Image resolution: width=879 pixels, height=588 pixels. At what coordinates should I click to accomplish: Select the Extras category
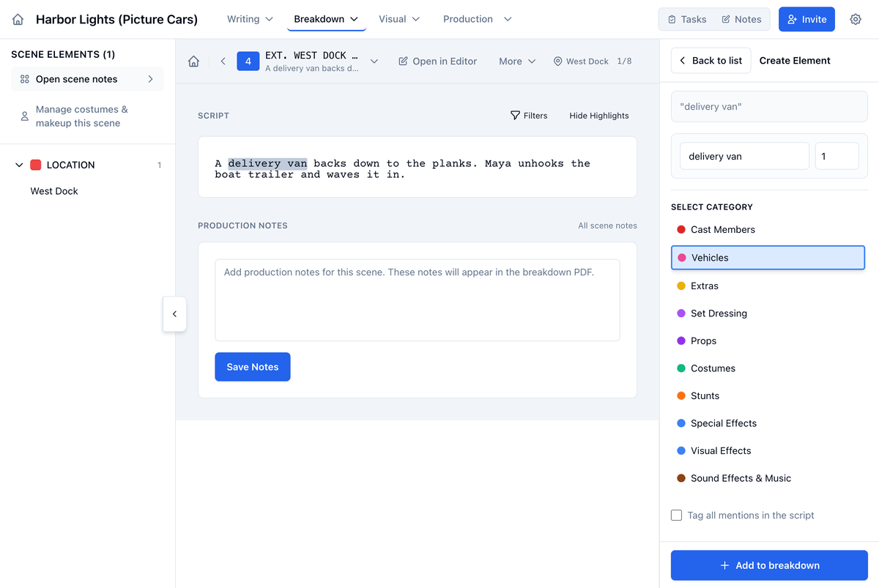(x=768, y=286)
